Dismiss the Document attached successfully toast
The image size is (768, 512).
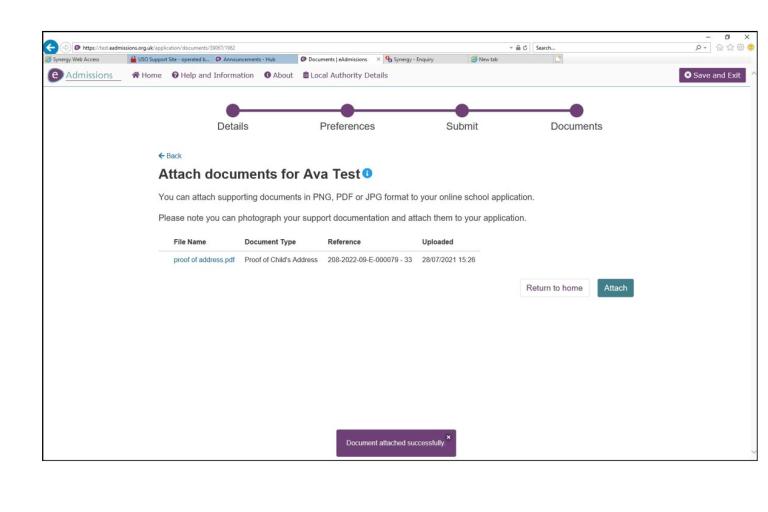pyautogui.click(x=448, y=437)
